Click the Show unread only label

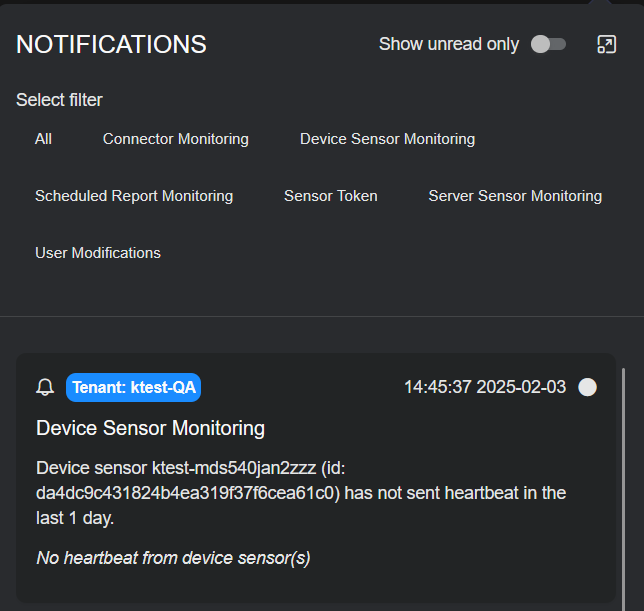coord(449,44)
